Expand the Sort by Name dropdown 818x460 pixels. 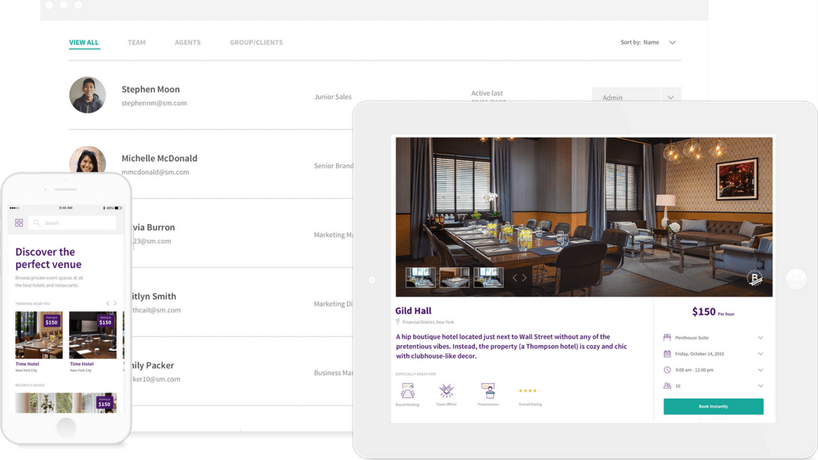click(672, 43)
